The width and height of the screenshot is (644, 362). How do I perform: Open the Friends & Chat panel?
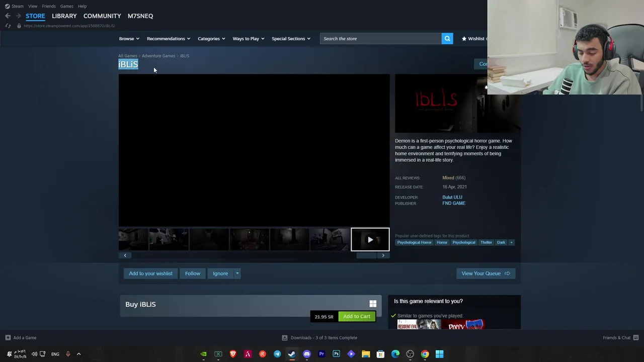click(x=621, y=338)
